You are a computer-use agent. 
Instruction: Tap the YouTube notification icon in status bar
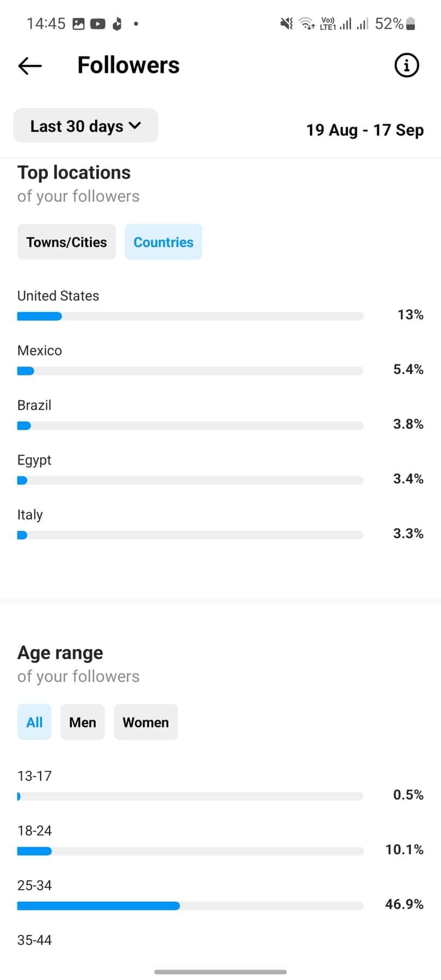[97, 24]
